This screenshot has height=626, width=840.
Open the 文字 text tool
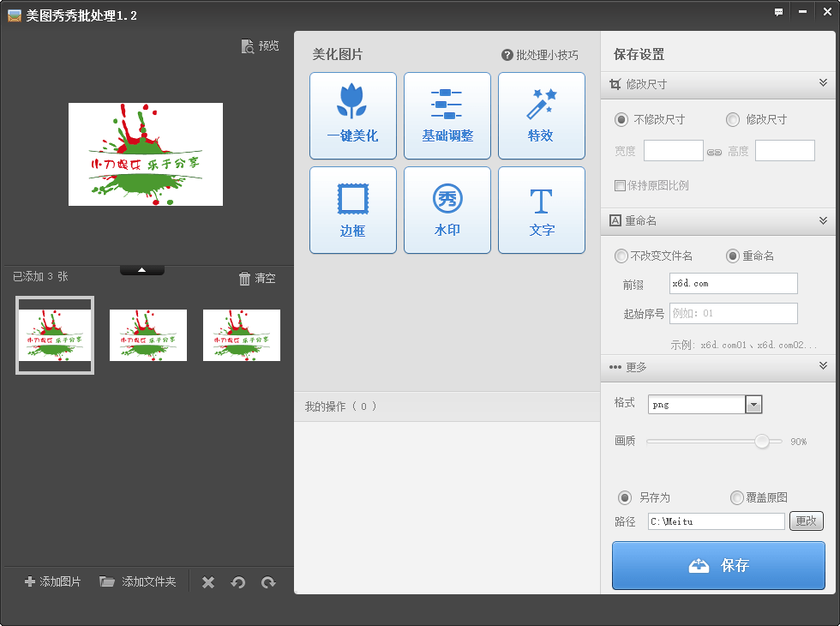pyautogui.click(x=541, y=209)
